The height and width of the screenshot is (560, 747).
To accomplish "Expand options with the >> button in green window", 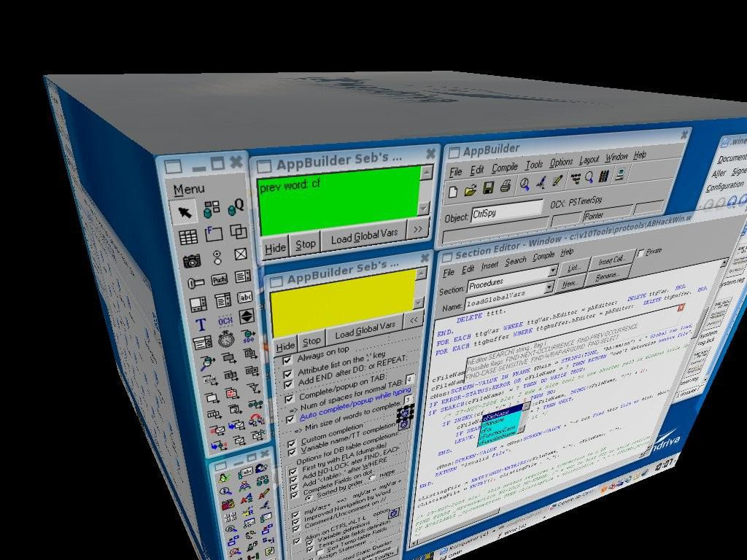I will [x=418, y=230].
